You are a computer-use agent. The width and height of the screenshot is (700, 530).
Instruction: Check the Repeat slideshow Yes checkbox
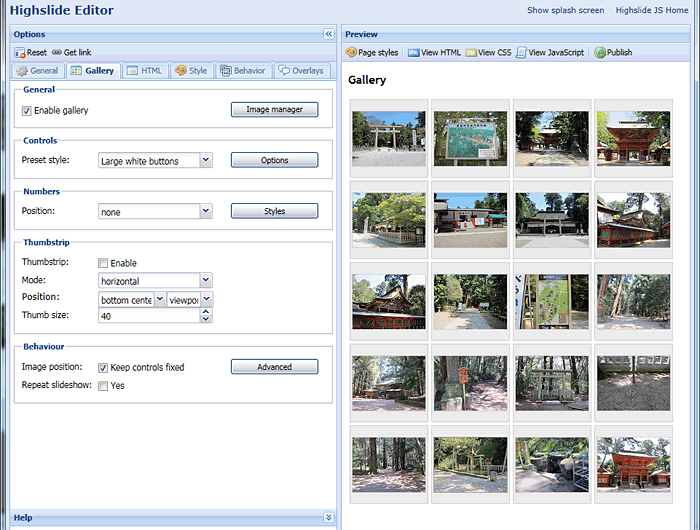point(103,386)
